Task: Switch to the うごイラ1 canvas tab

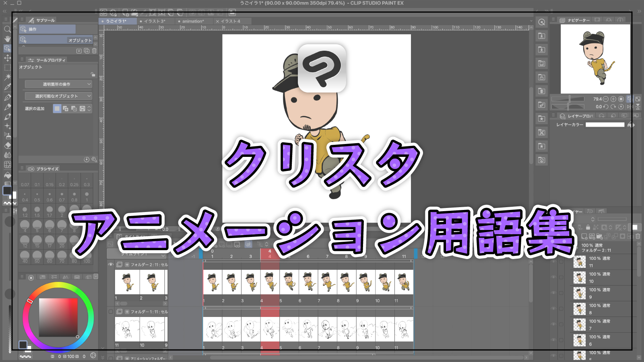Action: (x=117, y=21)
